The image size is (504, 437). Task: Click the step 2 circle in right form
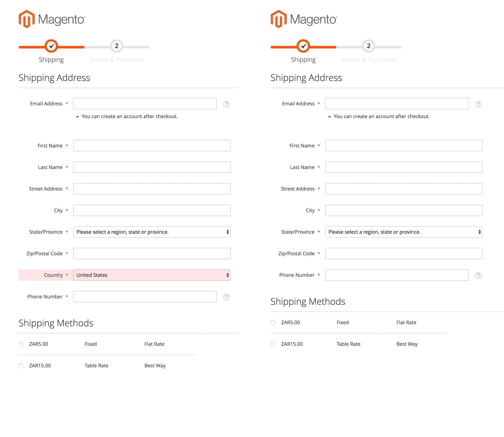click(369, 46)
